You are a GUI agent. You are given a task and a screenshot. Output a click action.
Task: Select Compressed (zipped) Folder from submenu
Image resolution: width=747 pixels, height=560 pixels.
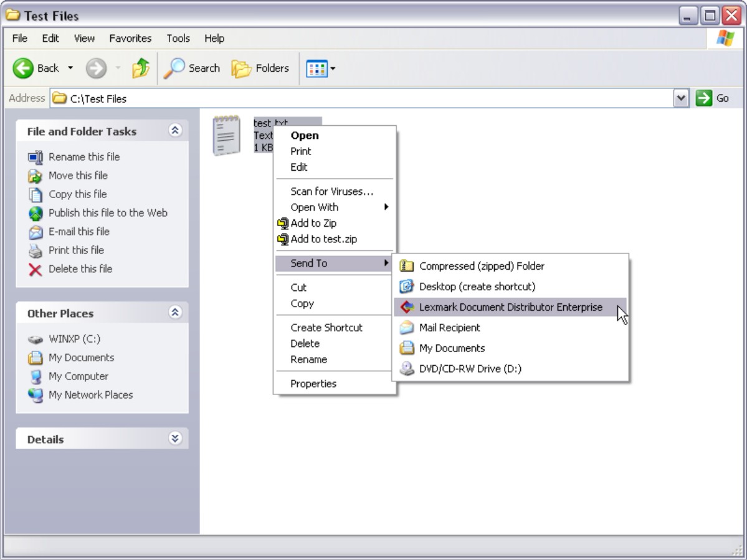(x=481, y=266)
